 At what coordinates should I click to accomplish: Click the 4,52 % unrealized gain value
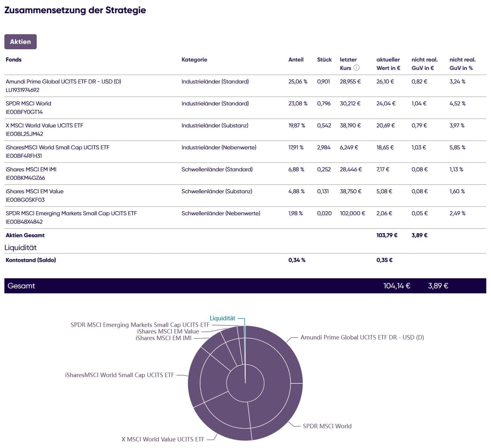(457, 104)
